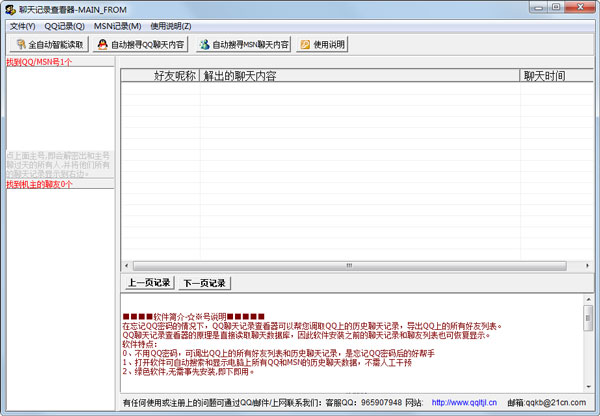The image size is (600, 416).
Task: Click 自动搜寻QQ聊天内容 toolbar button
Action: coord(142,44)
